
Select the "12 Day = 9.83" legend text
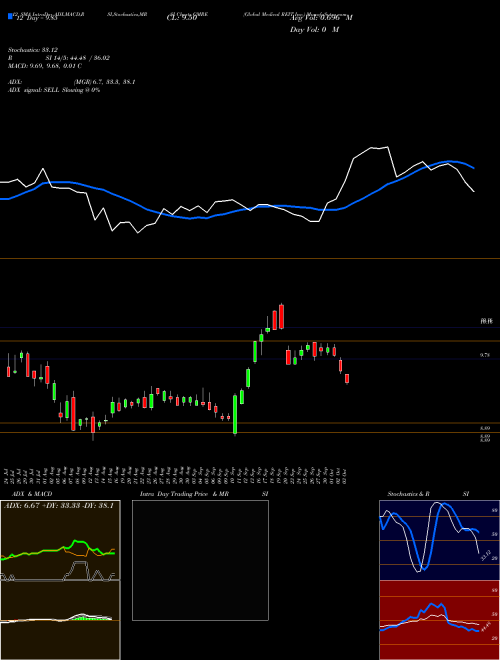pyautogui.click(x=36, y=18)
